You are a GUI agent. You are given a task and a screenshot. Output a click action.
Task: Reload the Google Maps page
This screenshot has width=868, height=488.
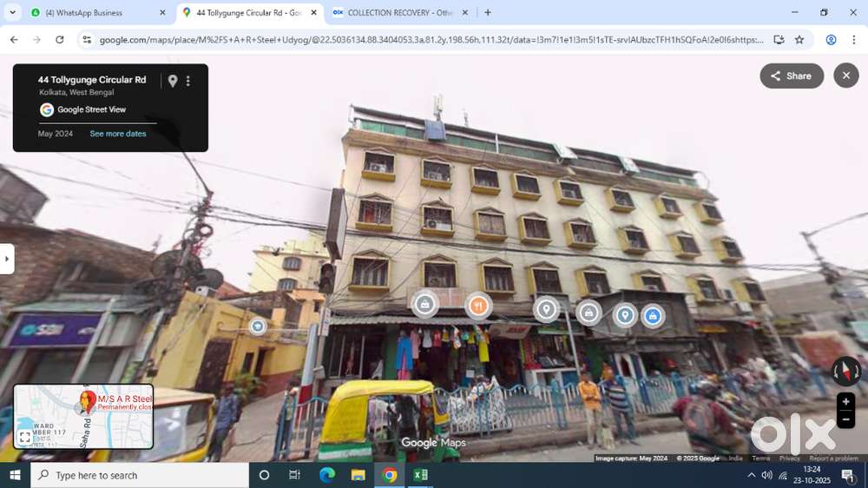59,39
